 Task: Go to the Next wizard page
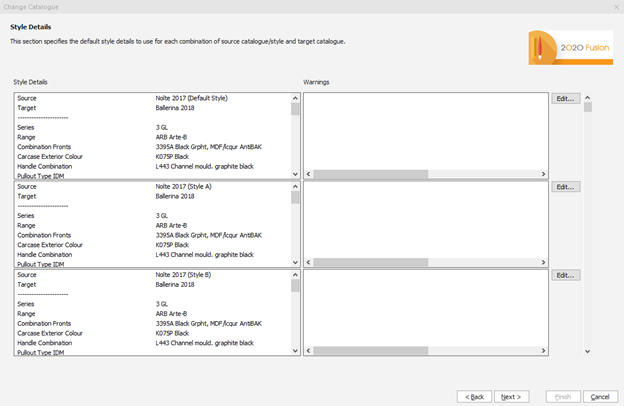click(511, 397)
